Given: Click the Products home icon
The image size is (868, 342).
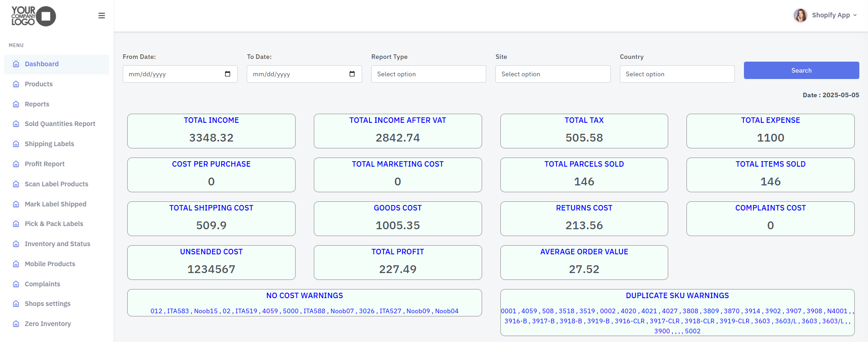Looking at the screenshot, I should (16, 84).
